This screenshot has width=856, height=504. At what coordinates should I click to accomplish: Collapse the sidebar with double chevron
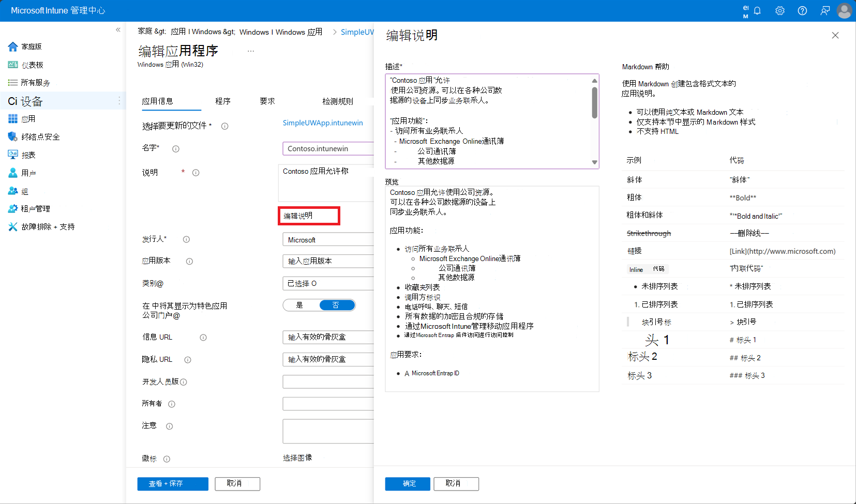pos(118,30)
